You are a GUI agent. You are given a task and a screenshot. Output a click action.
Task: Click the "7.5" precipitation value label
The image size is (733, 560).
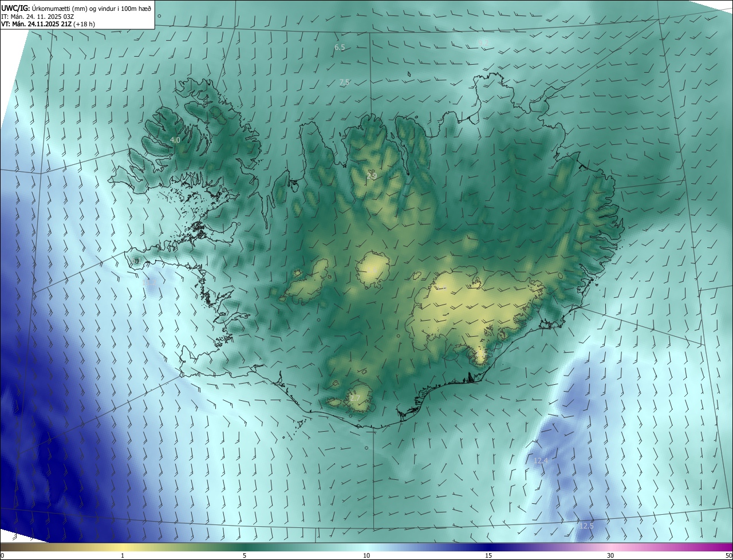[x=344, y=82]
